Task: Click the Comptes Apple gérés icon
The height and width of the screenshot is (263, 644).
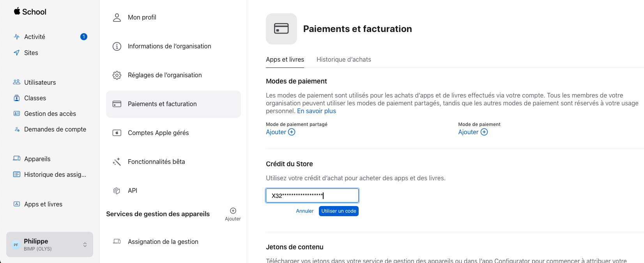Action: tap(117, 133)
